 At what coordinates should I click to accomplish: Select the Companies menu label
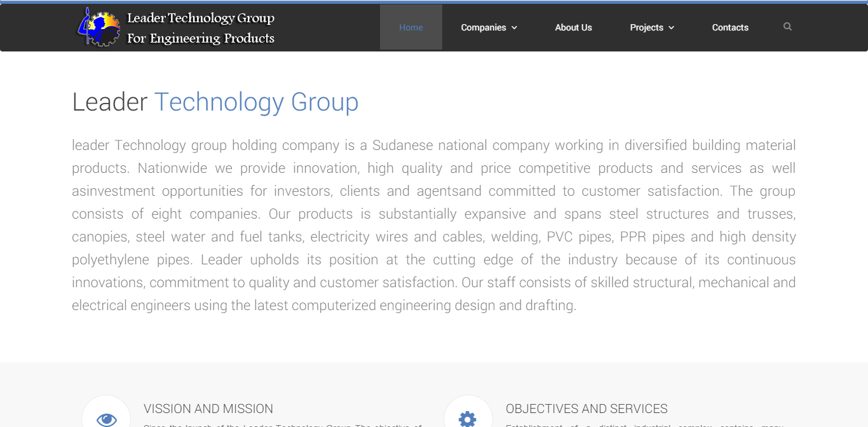tap(484, 27)
